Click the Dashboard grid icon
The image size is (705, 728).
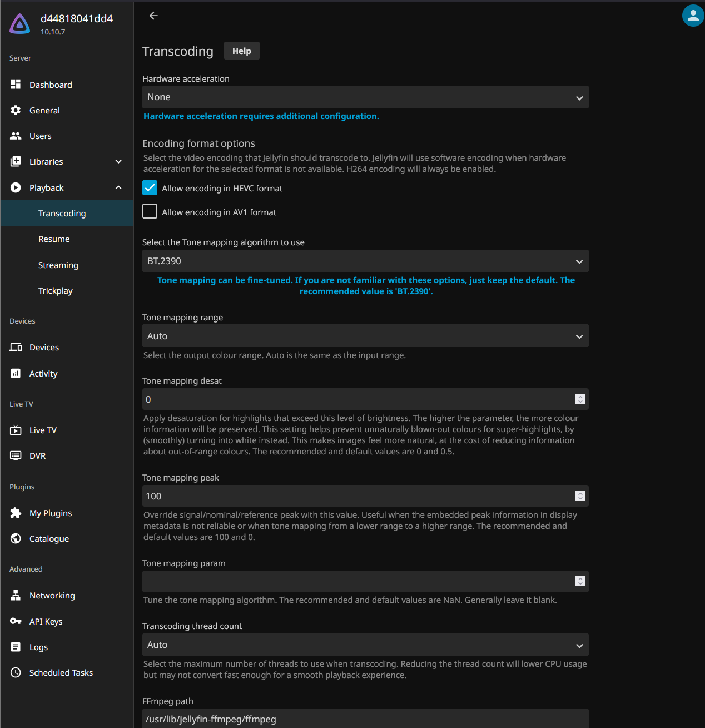click(x=16, y=85)
